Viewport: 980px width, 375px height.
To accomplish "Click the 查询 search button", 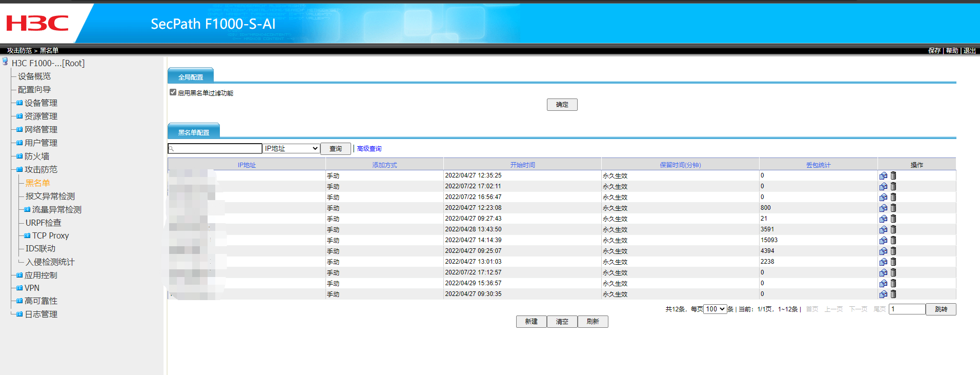I will click(336, 149).
